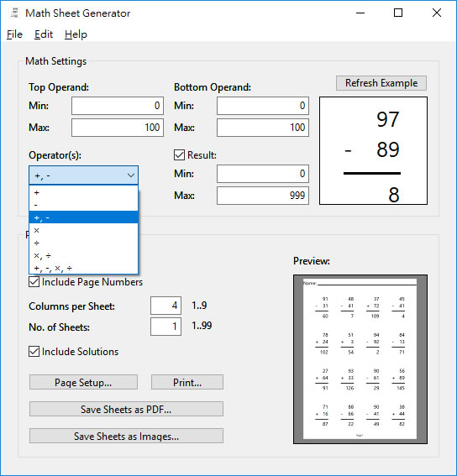Open the Help menu
457x476 pixels.
pos(76,34)
